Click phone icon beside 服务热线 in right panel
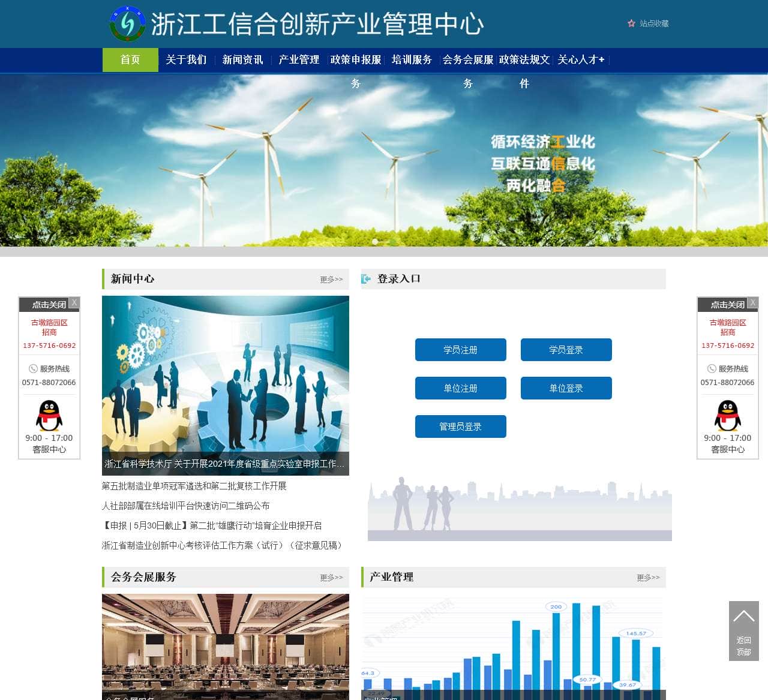This screenshot has height=700, width=768. (712, 368)
